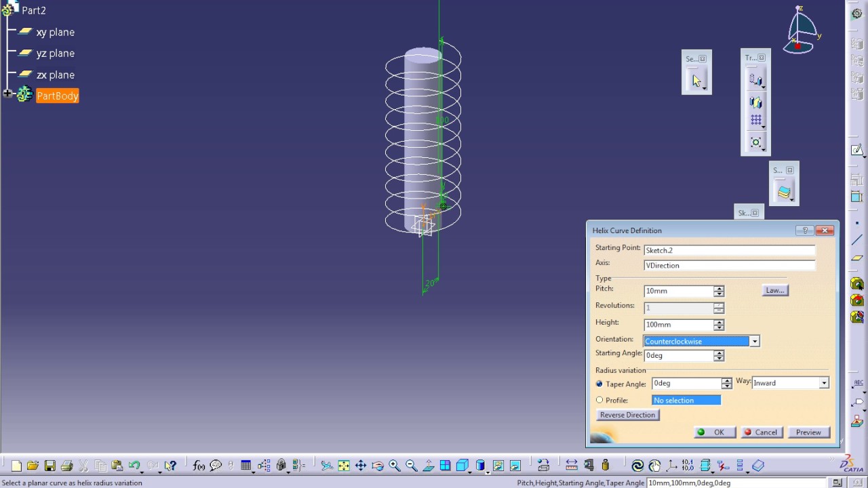
Task: Click the Fly mode airplane icon
Action: (327, 466)
